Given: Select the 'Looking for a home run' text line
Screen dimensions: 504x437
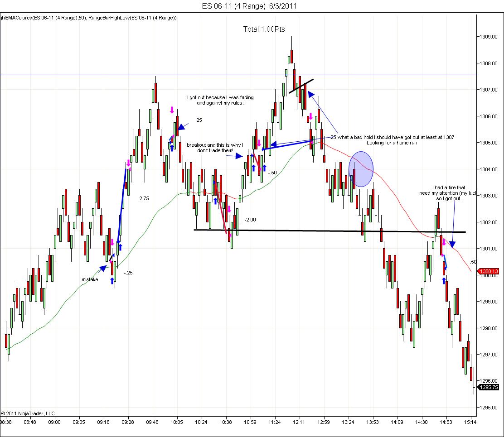Looking at the screenshot, I should 392,143.
